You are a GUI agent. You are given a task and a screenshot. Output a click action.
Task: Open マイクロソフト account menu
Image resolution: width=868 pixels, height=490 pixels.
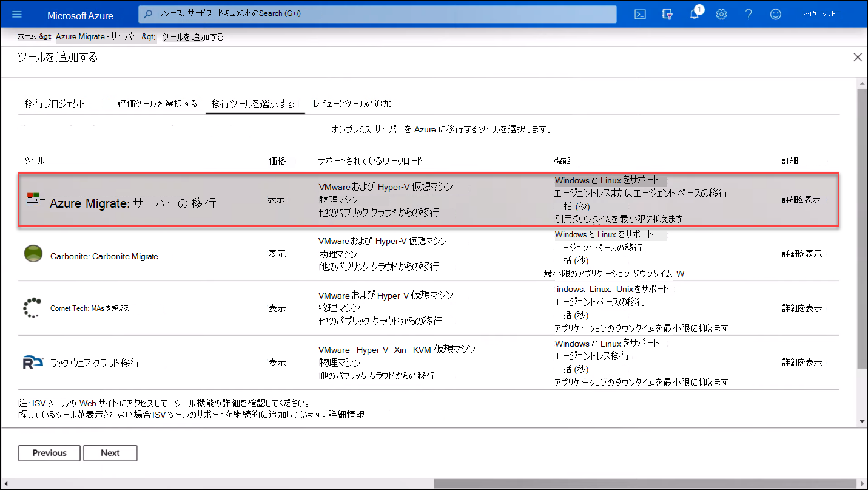[x=819, y=14]
